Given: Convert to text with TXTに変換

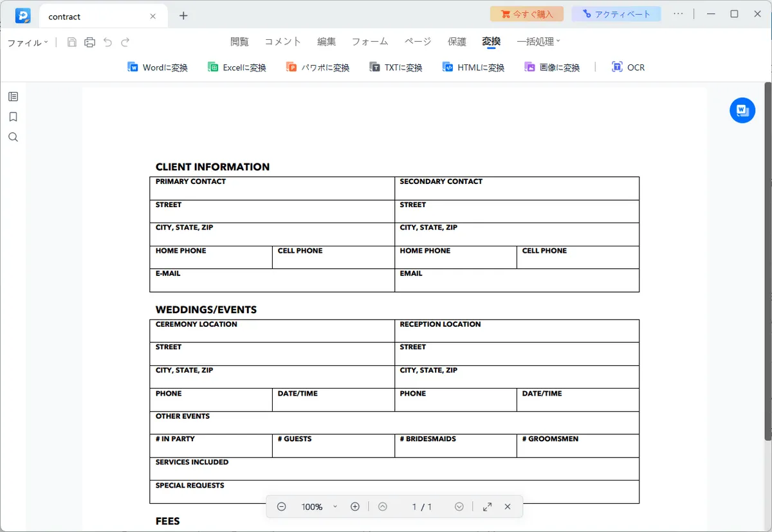Looking at the screenshot, I should [x=396, y=67].
